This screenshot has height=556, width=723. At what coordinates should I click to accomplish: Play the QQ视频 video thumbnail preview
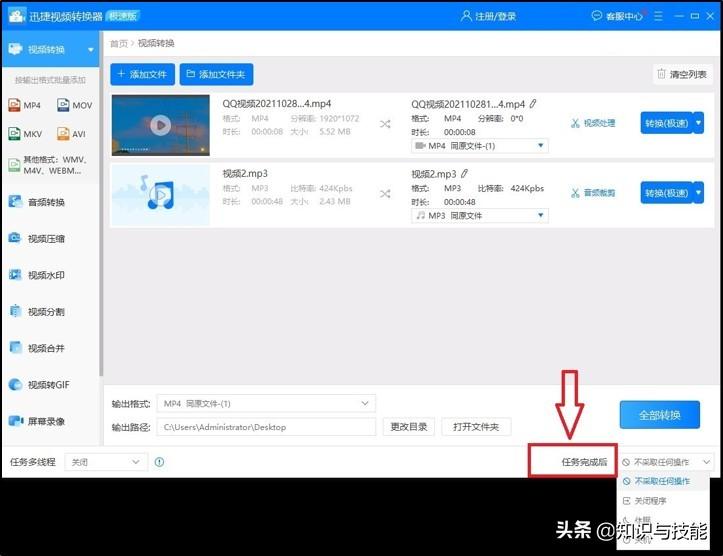tap(160, 125)
